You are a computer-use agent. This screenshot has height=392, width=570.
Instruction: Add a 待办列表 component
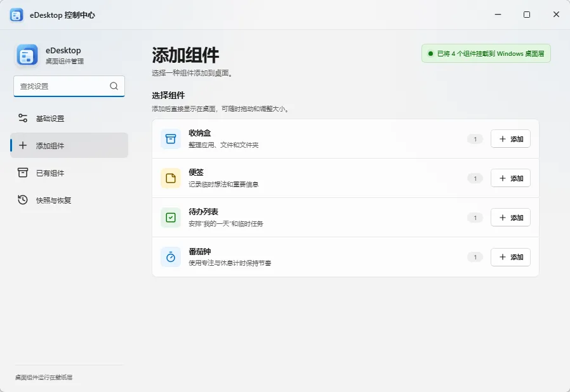point(510,218)
